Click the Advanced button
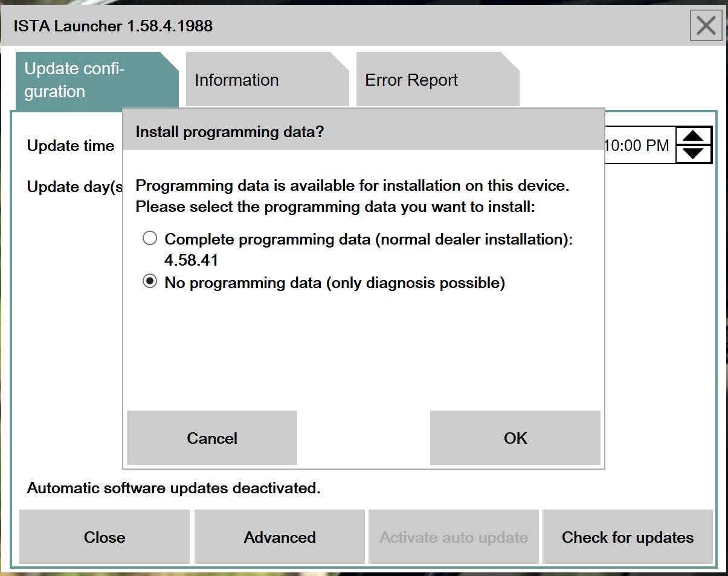Image resolution: width=728 pixels, height=576 pixels. pos(279,537)
